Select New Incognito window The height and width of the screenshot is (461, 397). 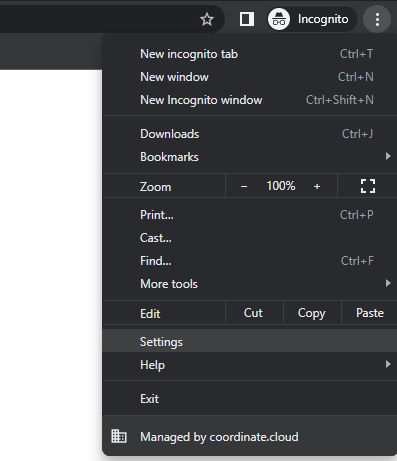[x=250, y=100]
